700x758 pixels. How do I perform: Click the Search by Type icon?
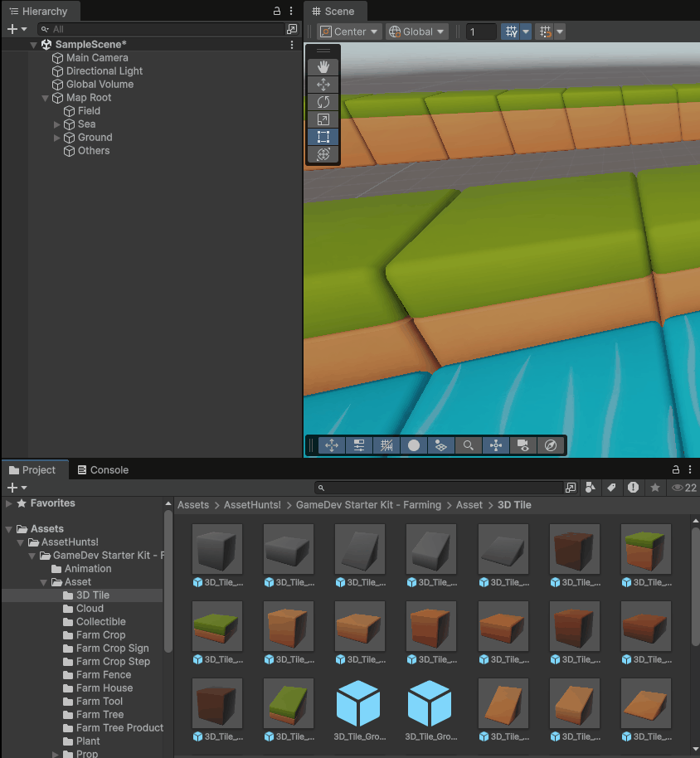[x=591, y=488]
